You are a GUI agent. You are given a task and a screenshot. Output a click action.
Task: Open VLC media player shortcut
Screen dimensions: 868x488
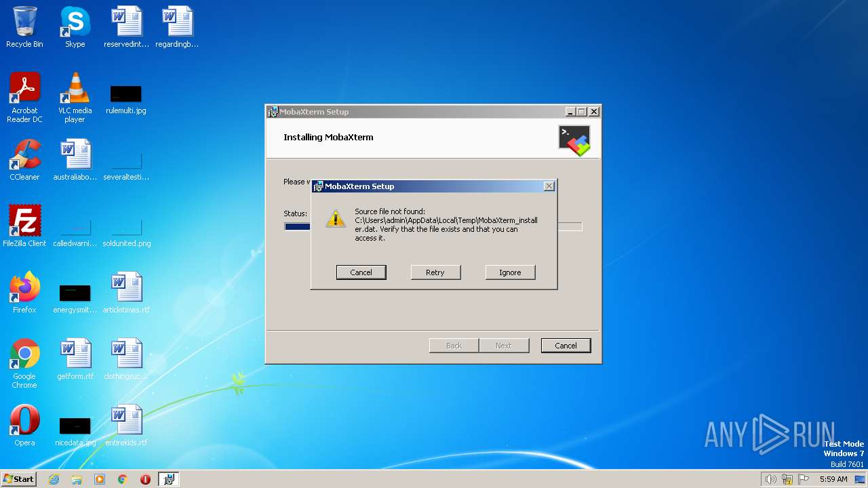[x=75, y=98]
